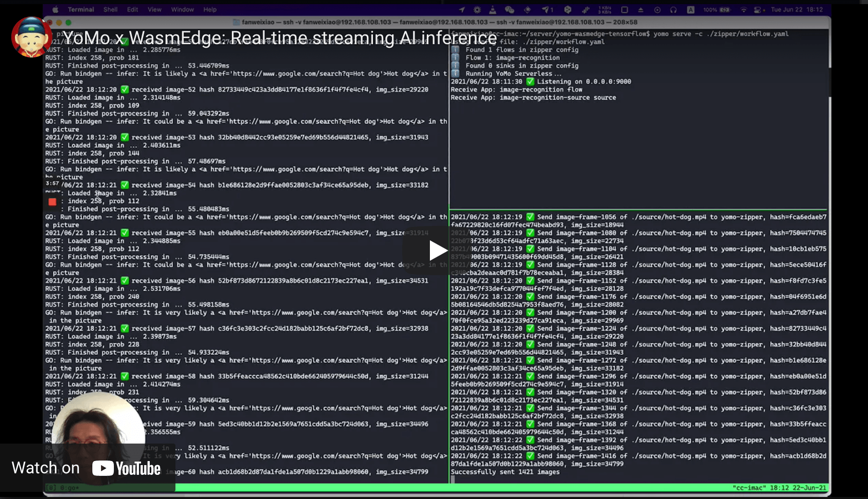Viewport: 868px width, 499px height.
Task: Click the terminal window title bar text
Action: 439,22
